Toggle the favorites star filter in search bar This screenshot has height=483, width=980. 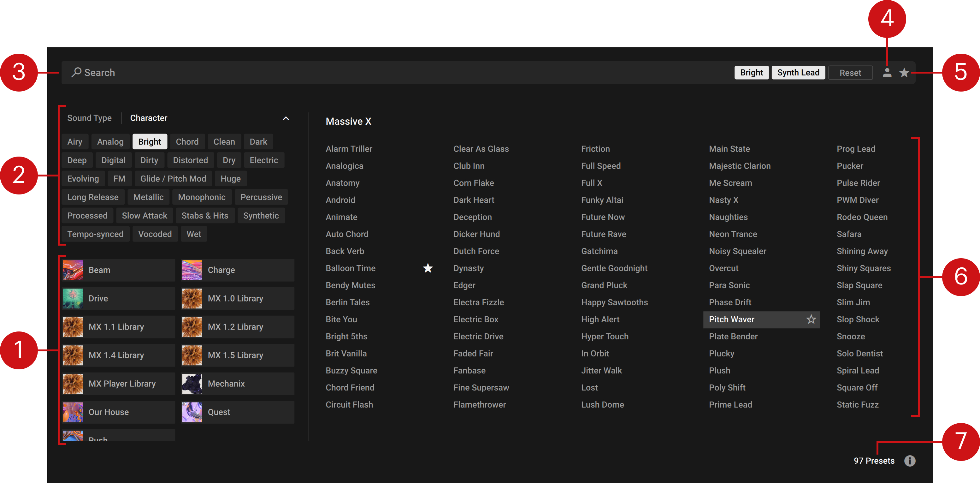pos(904,73)
